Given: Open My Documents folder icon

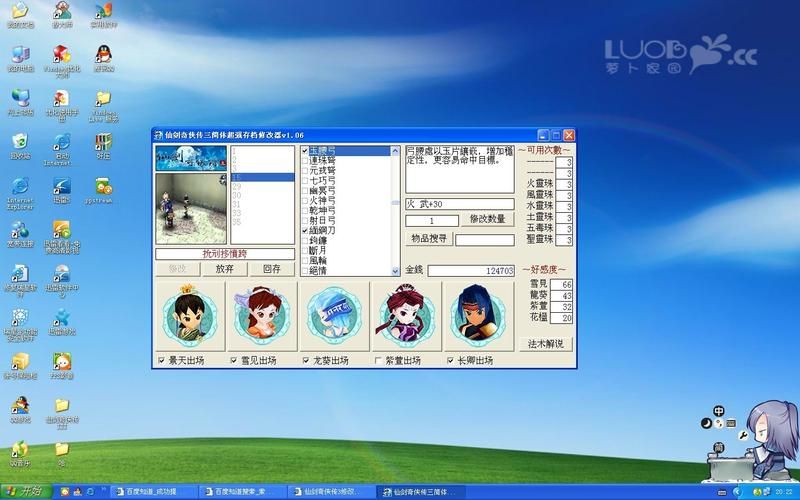Looking at the screenshot, I should 20,14.
